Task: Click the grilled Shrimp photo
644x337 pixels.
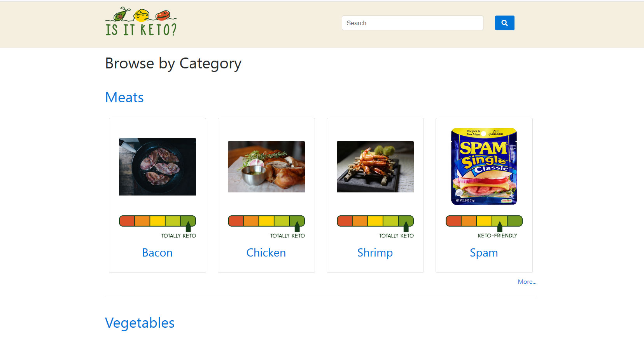Action: [375, 167]
